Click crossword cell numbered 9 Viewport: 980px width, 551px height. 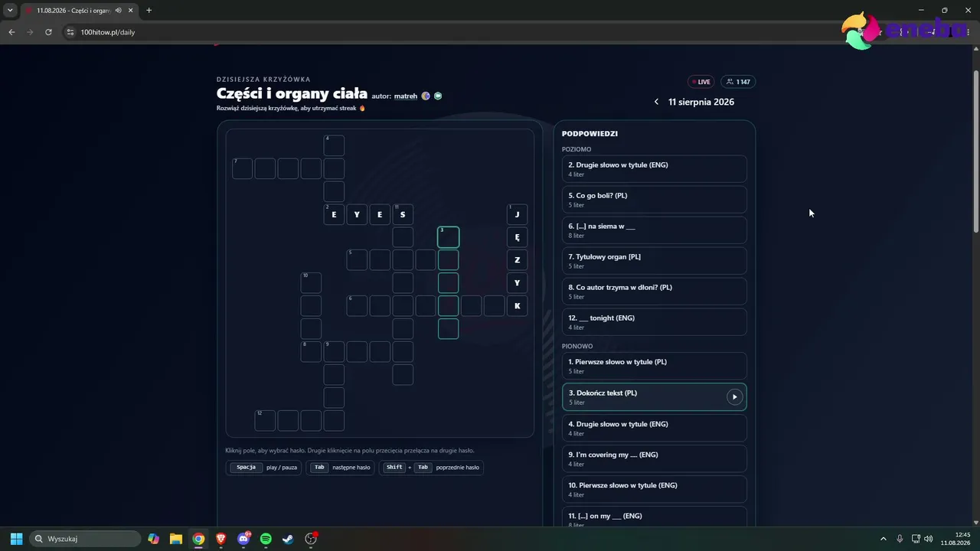click(334, 352)
